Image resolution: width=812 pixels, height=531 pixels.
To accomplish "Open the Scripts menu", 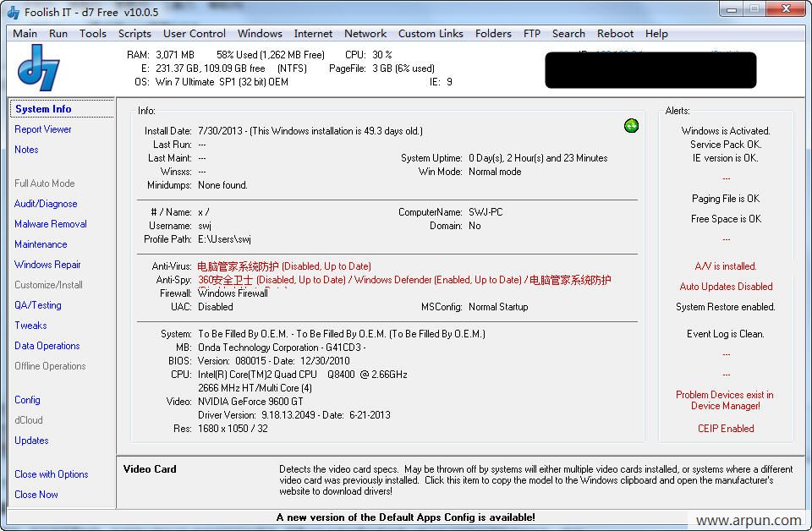I will point(134,34).
